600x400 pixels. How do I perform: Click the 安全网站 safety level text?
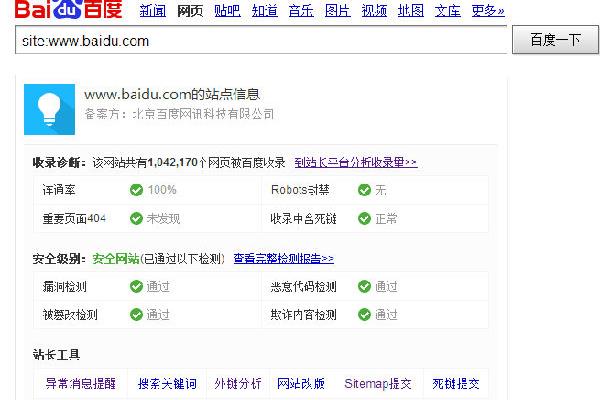[x=116, y=258]
